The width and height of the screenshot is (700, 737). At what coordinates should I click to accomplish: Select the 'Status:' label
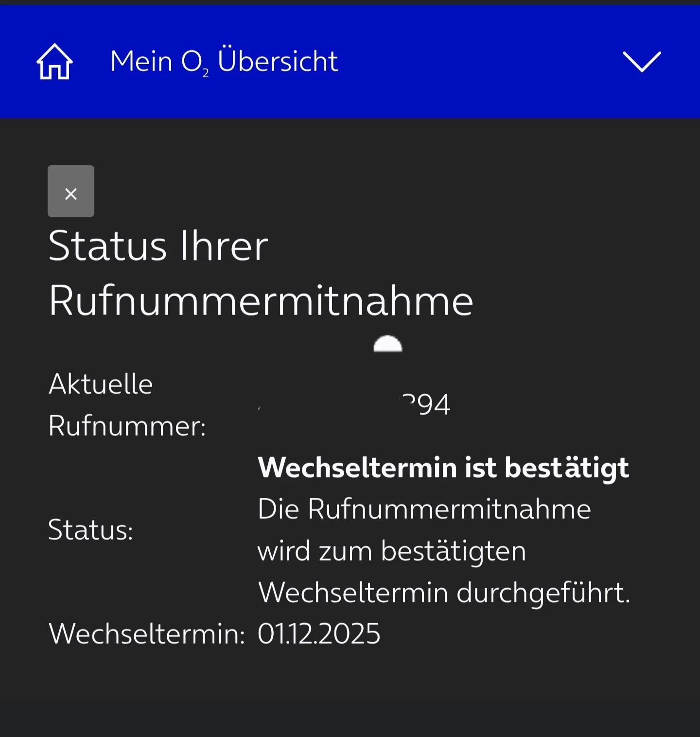pos(91,529)
